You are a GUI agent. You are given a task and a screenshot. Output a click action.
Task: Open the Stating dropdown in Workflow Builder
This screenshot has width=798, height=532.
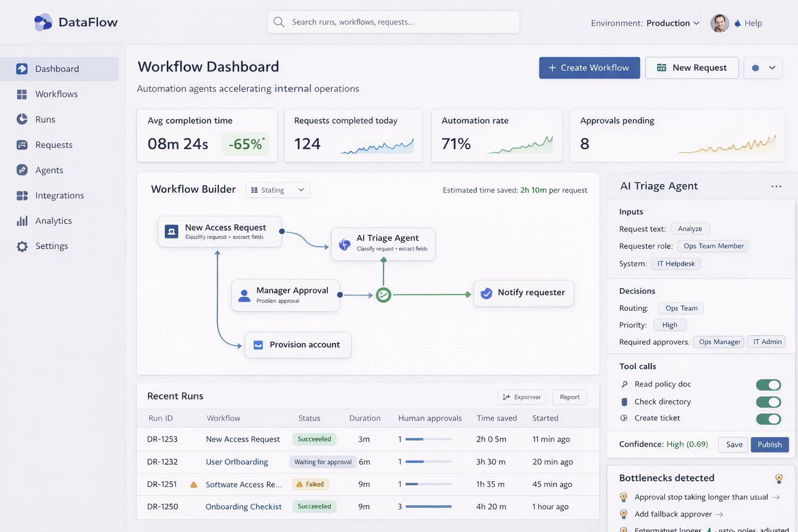point(277,190)
